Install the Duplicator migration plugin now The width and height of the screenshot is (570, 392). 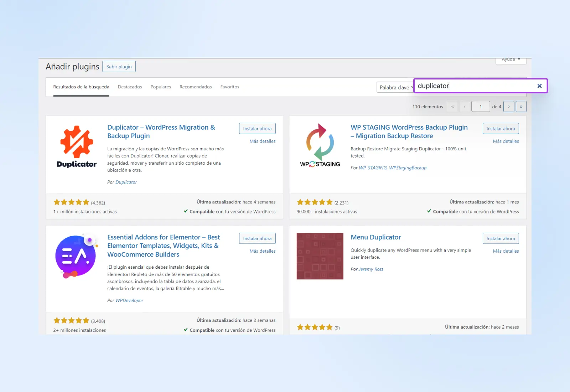tap(257, 129)
